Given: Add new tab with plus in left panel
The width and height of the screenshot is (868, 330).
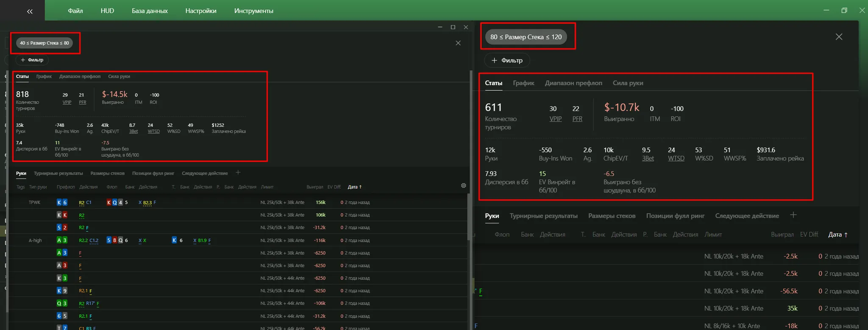Looking at the screenshot, I should coord(238,173).
